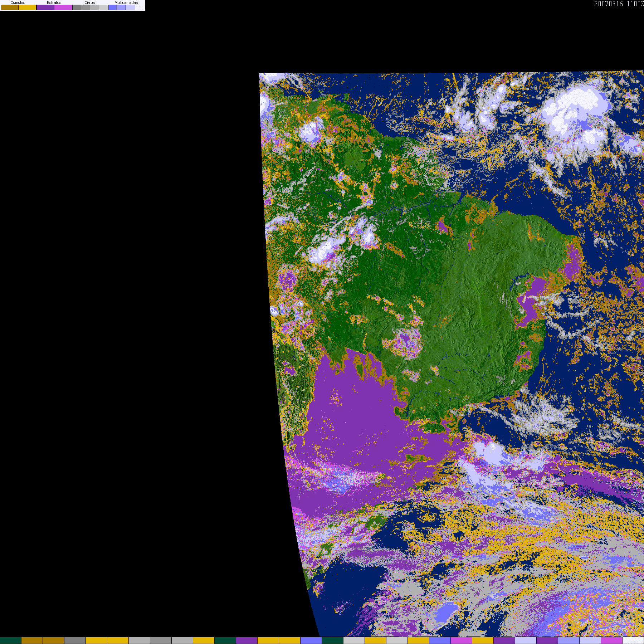Select the dark purple Estratos legend swatch

(x=45, y=7)
